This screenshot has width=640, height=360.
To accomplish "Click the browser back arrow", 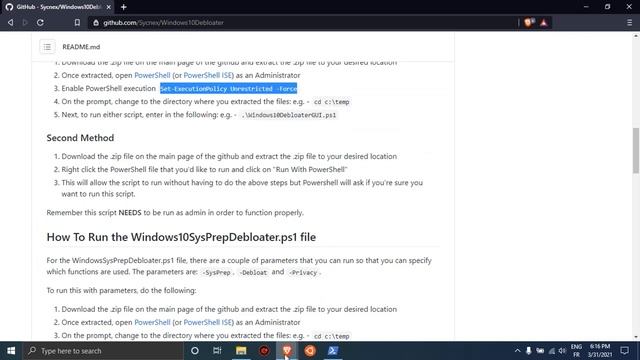I will pyautogui.click(x=11, y=23).
